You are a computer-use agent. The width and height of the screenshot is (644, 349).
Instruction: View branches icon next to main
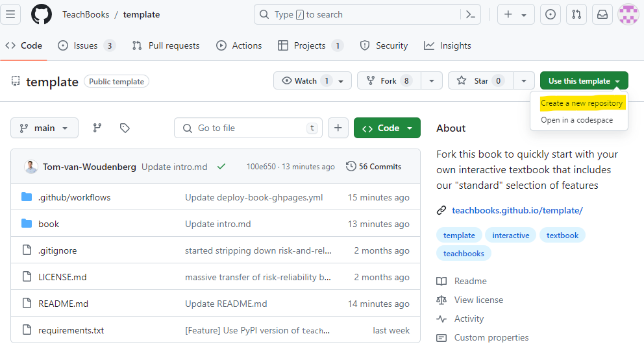(x=97, y=128)
